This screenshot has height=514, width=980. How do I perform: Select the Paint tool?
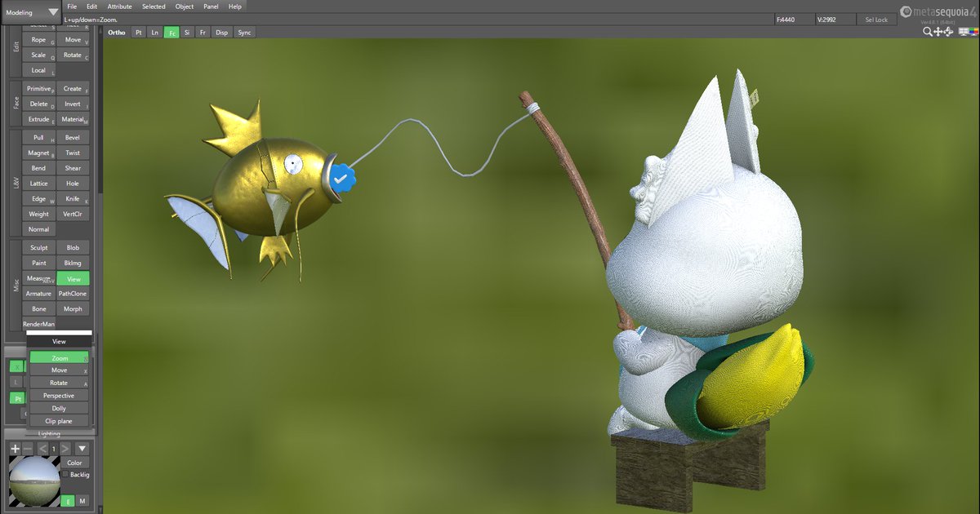point(38,263)
